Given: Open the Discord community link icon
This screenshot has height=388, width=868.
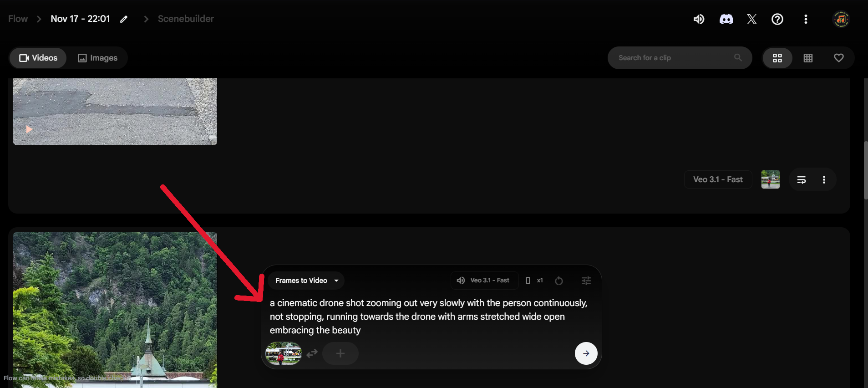Looking at the screenshot, I should (x=726, y=19).
